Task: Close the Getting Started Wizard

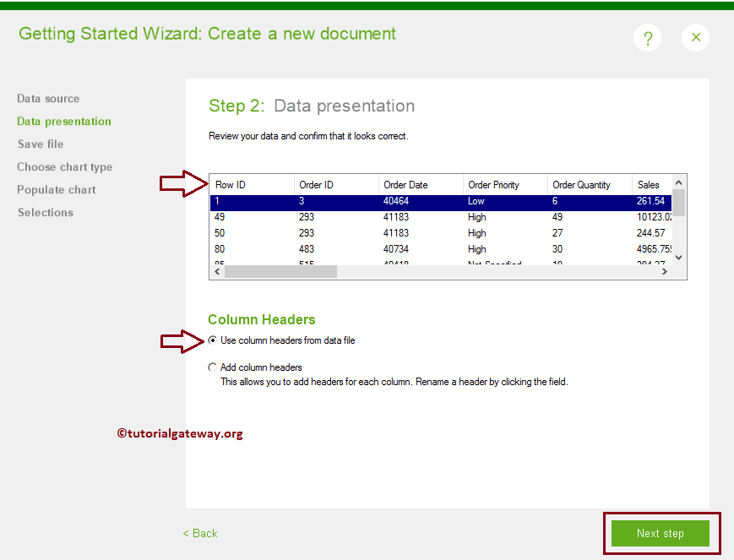Action: click(x=695, y=37)
